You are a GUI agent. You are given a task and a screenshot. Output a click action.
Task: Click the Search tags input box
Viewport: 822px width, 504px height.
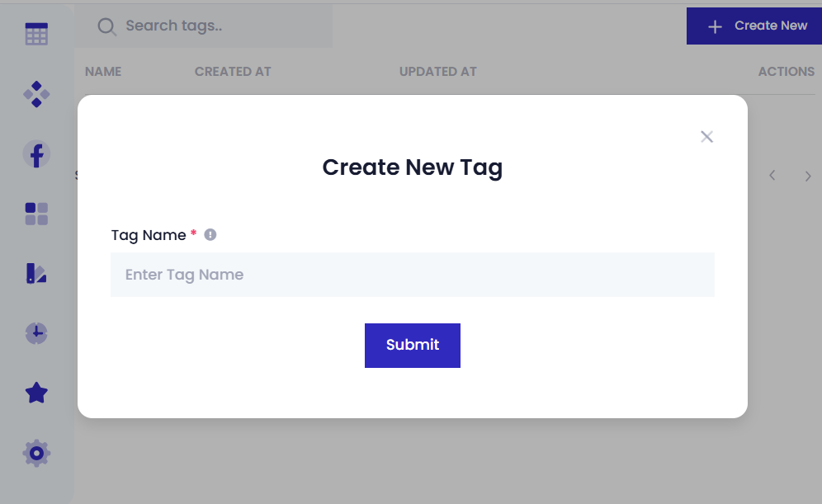[223, 26]
